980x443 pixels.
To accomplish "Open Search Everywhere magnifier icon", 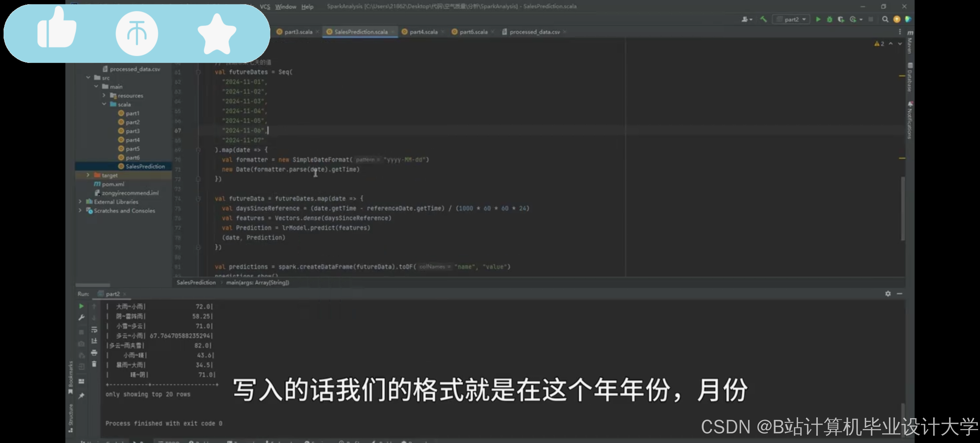I will (x=885, y=19).
